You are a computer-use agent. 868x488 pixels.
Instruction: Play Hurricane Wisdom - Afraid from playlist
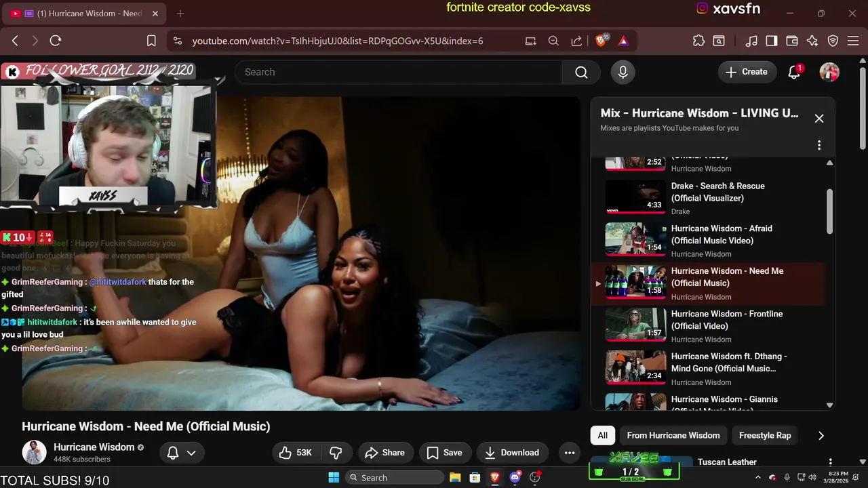pos(709,241)
